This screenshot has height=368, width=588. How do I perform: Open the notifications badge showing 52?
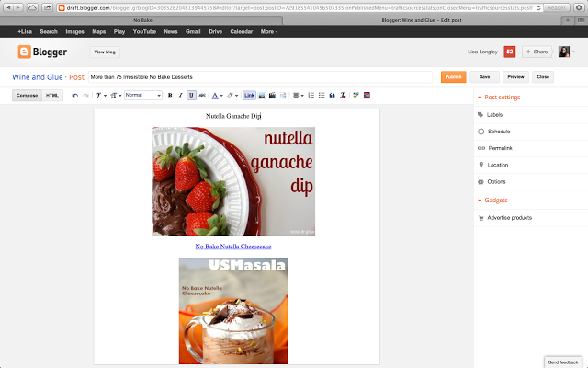[510, 52]
